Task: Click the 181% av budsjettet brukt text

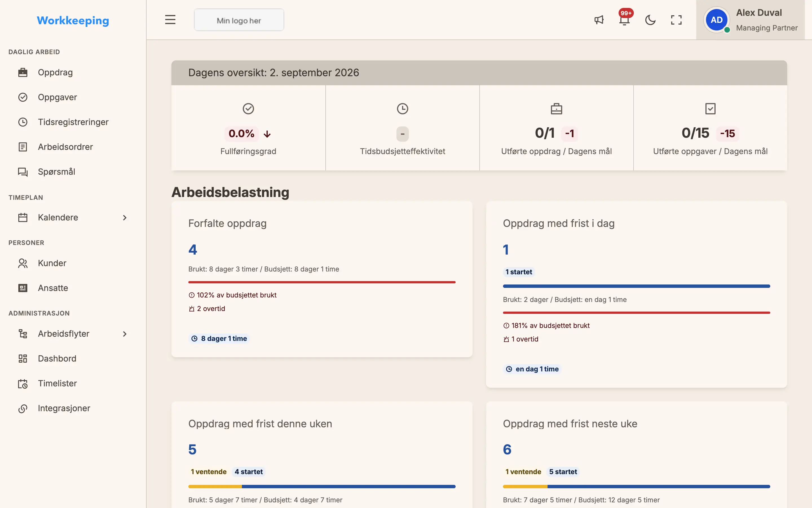Action: pos(550,326)
